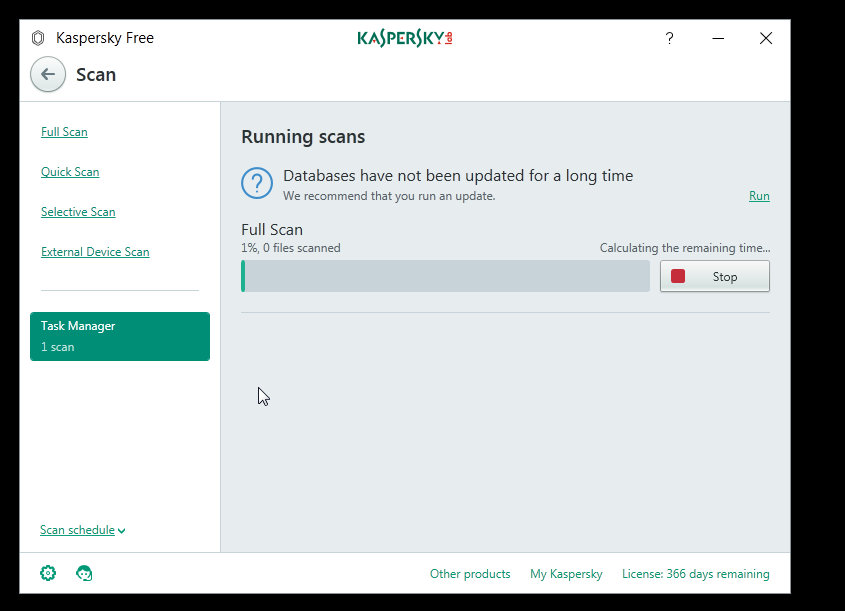This screenshot has width=845, height=611.
Task: Open the Quick Scan section
Action: 70,172
